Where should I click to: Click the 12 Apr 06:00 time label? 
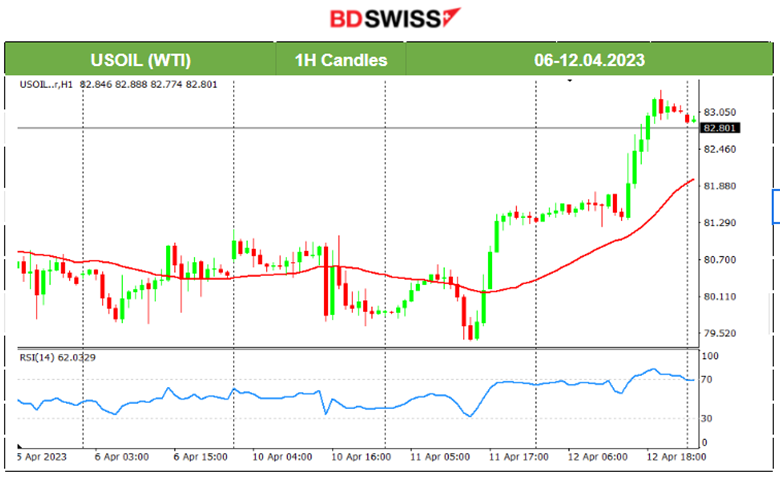597,457
